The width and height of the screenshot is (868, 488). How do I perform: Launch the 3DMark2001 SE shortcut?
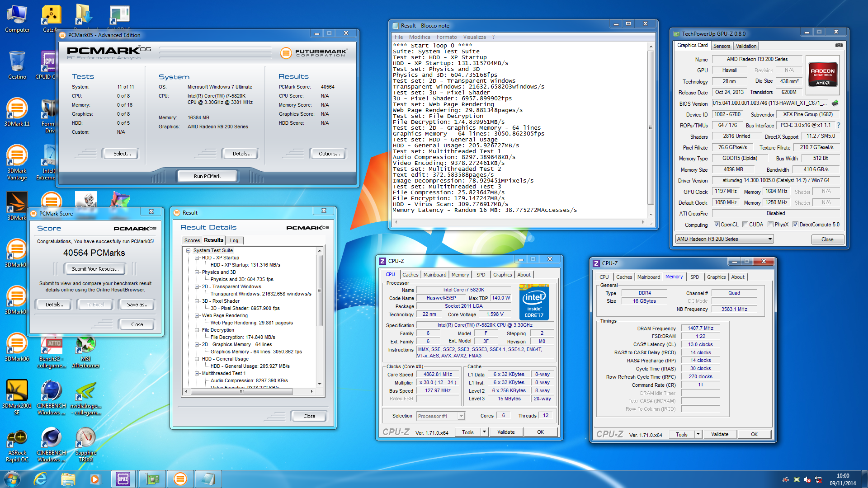click(x=17, y=397)
